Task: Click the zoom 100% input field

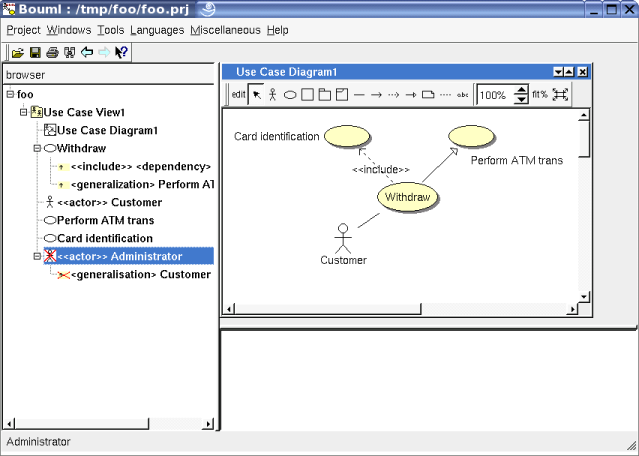Action: [x=495, y=95]
